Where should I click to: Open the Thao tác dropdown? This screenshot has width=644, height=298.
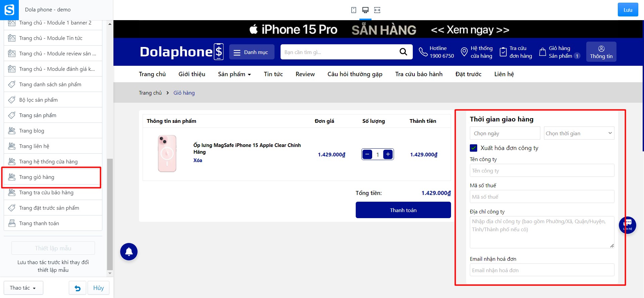pyautogui.click(x=23, y=288)
